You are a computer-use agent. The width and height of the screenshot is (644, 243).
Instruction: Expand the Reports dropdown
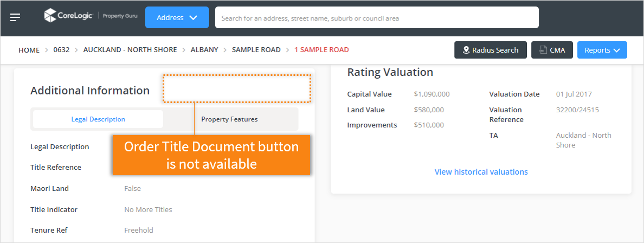(602, 50)
